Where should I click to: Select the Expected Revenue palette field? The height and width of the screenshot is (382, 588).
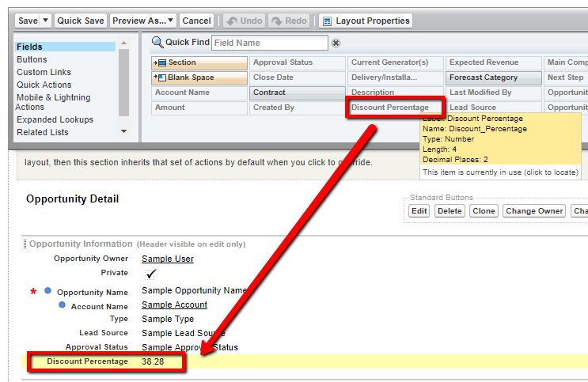point(494,62)
